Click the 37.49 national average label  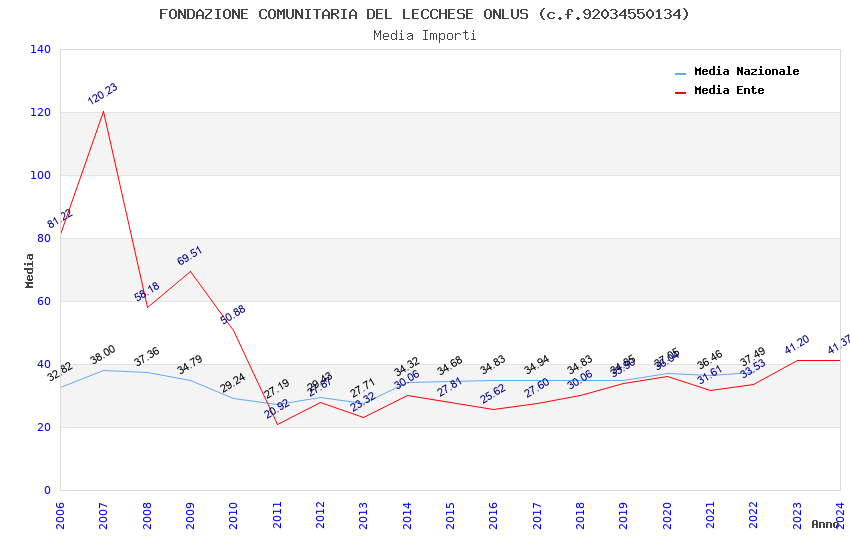tap(753, 357)
